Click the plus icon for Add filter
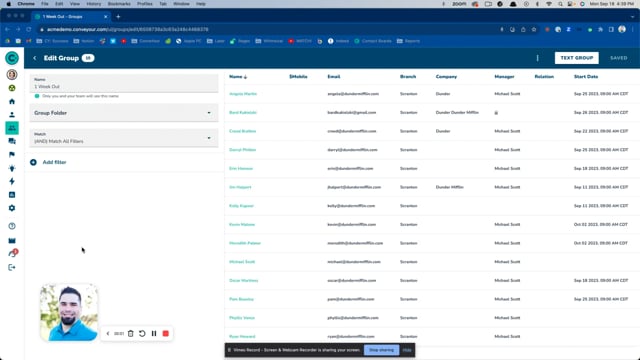This screenshot has width=640, height=360. pyautogui.click(x=33, y=162)
